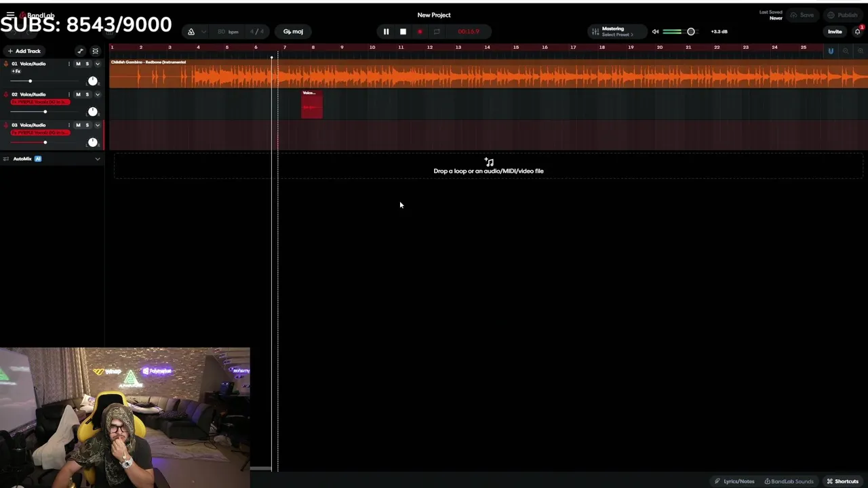Mute track 01 Voice/Audio
Image resolution: width=868 pixels, height=488 pixels.
pos(78,64)
